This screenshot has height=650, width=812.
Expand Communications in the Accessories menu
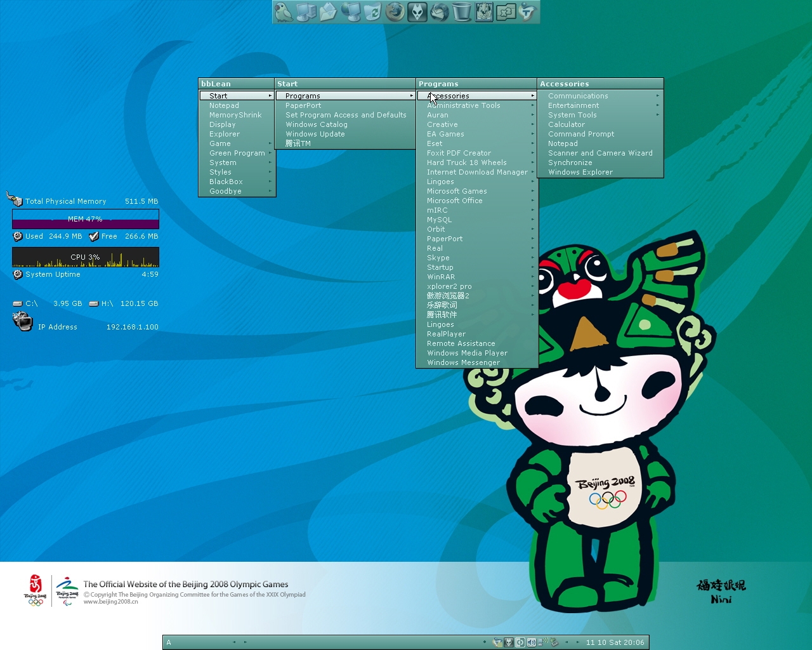tap(600, 96)
